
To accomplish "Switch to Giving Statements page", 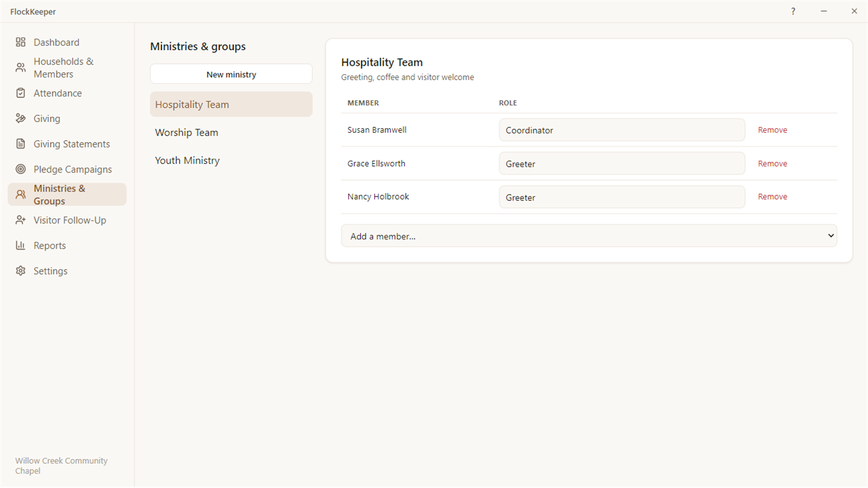I will coord(67,144).
